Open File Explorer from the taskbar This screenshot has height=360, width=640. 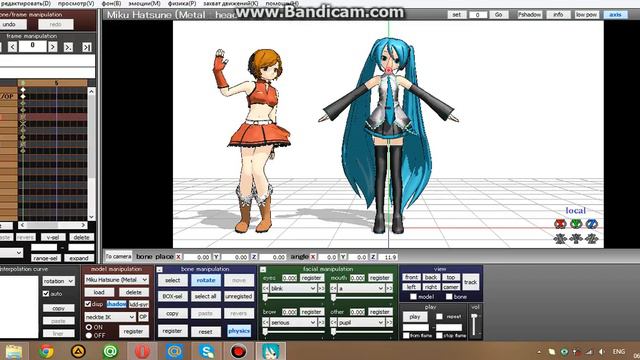(14, 351)
